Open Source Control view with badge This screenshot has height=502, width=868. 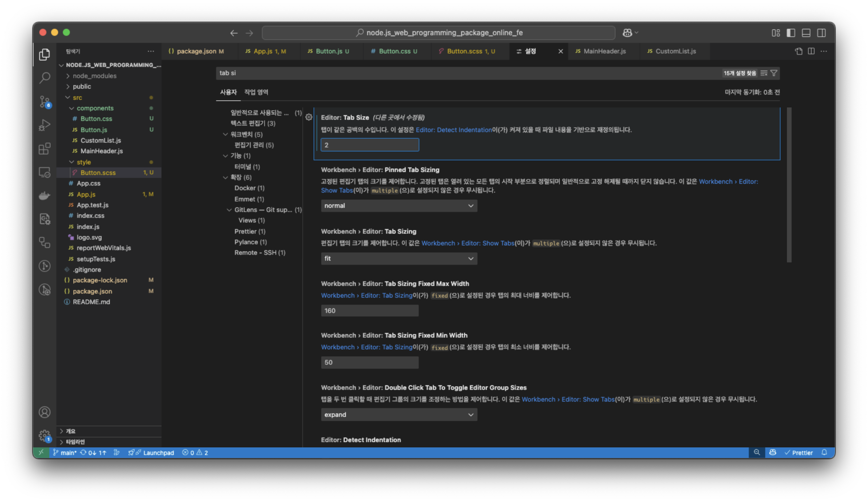click(44, 101)
